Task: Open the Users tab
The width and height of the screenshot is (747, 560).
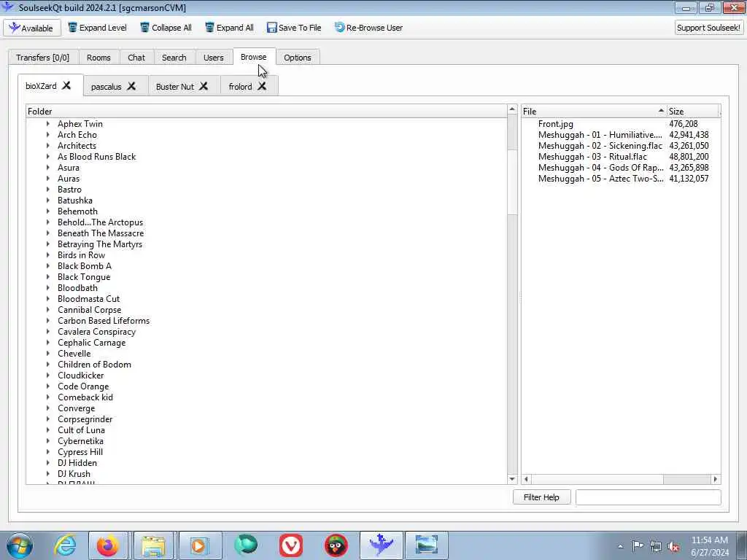Action: 214,58
